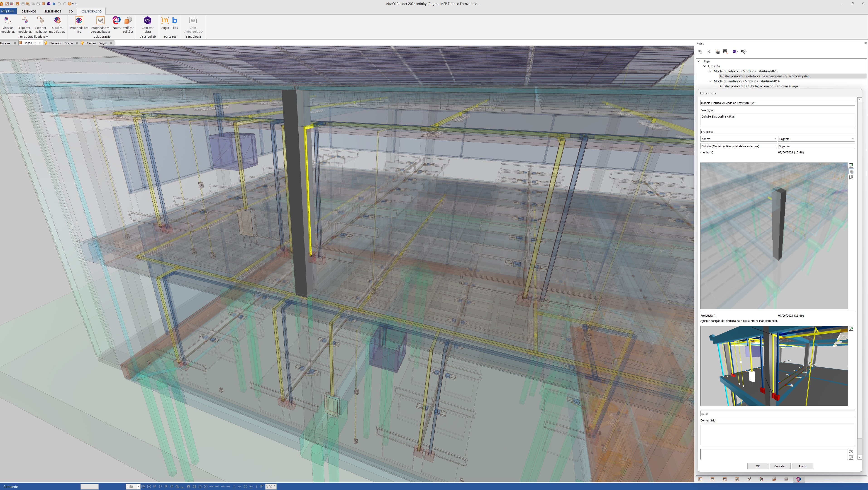
Task: Open the ARQUIVO menu tab
Action: click(x=7, y=11)
